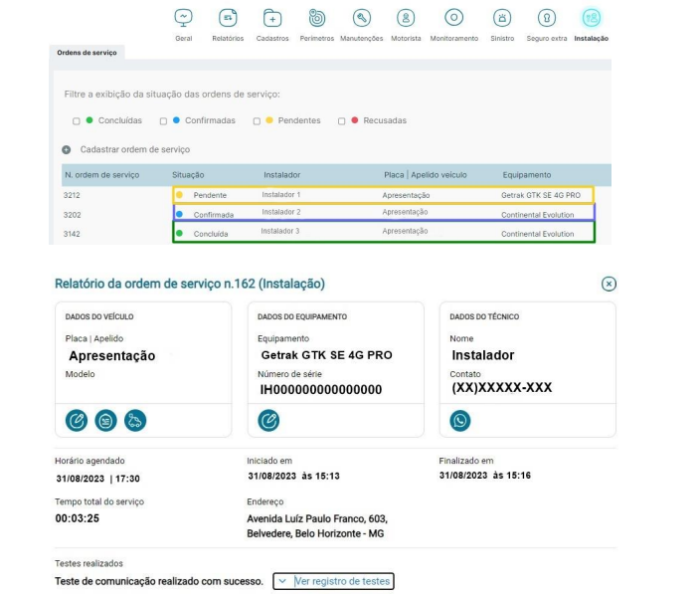Click the address Avenida Luíz Paulo Franco
This screenshot has height=594, width=700.
coord(317,526)
